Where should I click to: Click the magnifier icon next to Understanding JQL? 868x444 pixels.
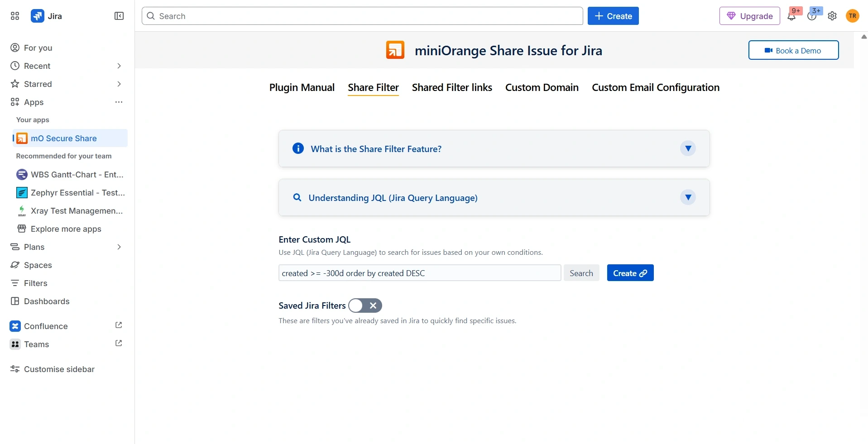coord(297,197)
